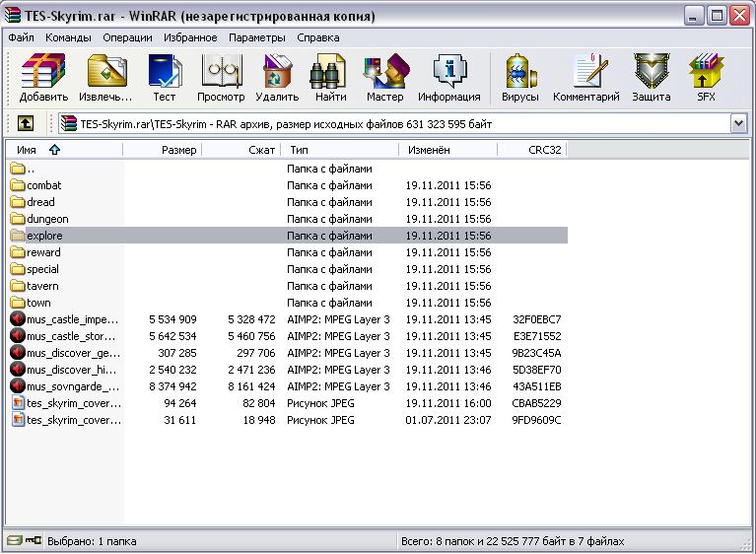This screenshot has height=554, width=756.
Task: Click the up one level button
Action: 26,123
